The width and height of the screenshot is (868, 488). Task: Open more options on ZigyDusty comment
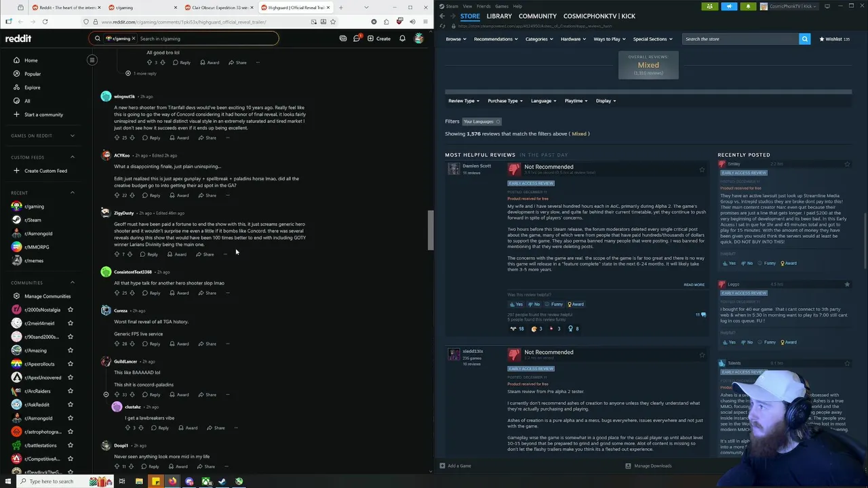[x=224, y=254]
